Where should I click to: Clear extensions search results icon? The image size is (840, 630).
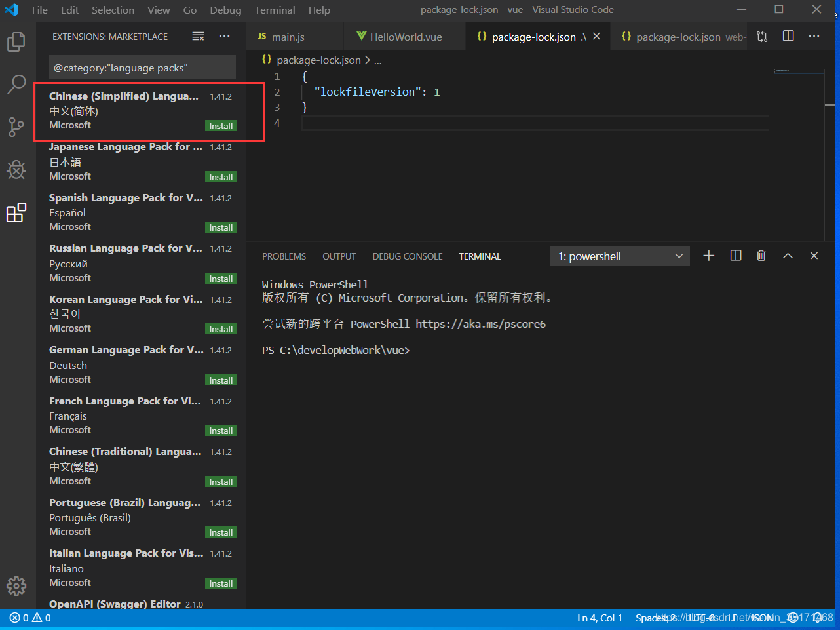pos(198,37)
